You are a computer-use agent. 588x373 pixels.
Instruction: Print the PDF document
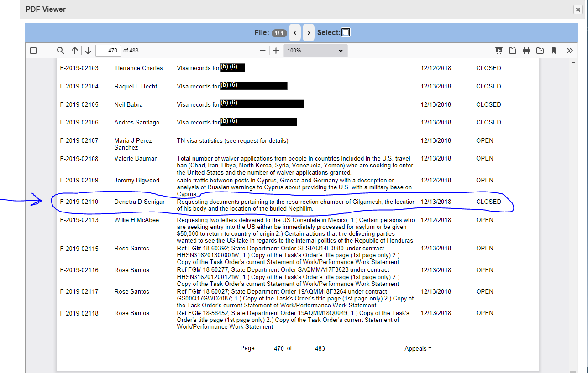click(526, 51)
